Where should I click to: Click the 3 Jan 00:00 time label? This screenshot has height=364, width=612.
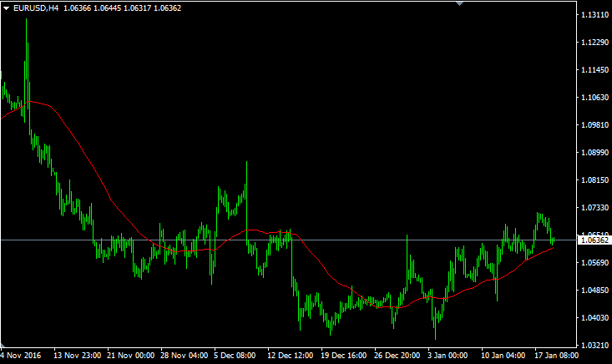click(448, 356)
